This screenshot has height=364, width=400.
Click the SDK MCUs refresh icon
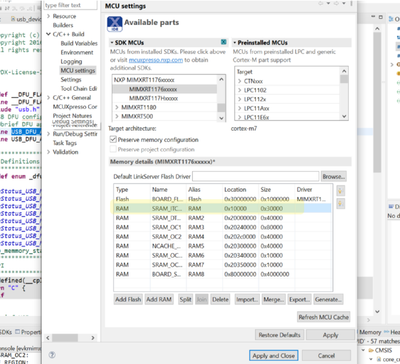224,42
